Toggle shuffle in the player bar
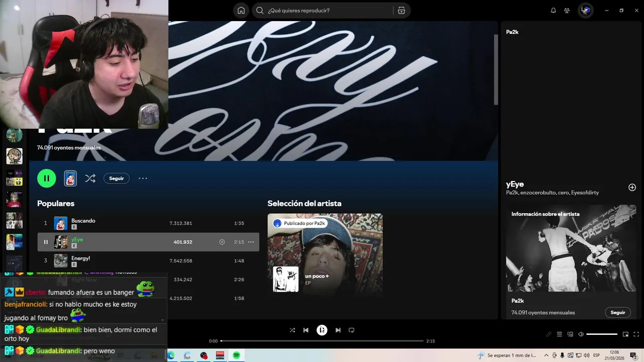 292,330
